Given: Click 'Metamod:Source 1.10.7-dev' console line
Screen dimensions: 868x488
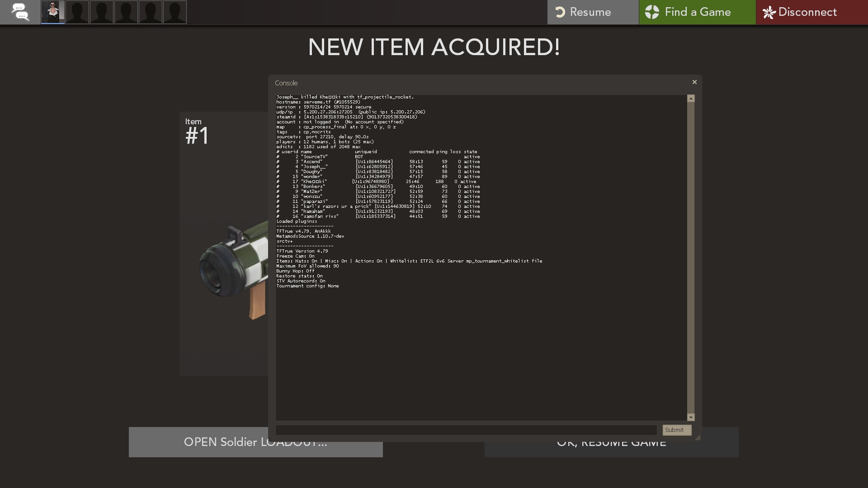Looking at the screenshot, I should point(310,236).
